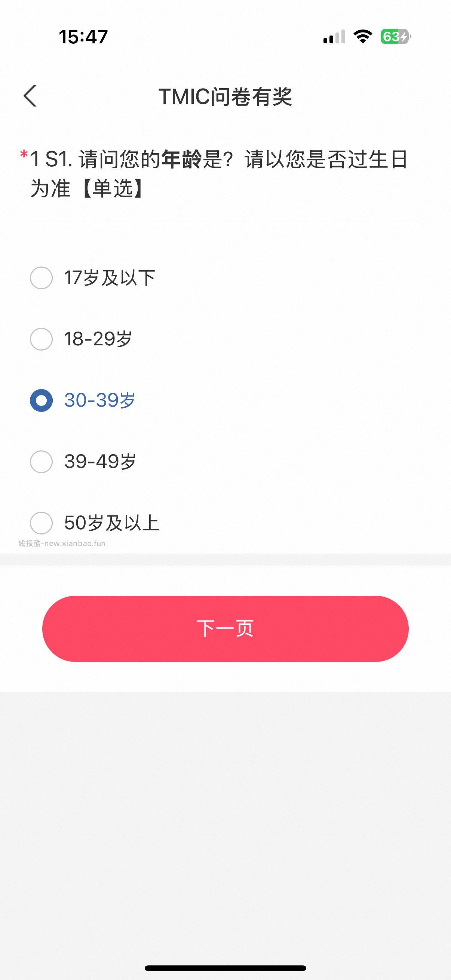Tap the 18-29岁 option text
This screenshot has width=451, height=980.
click(98, 339)
